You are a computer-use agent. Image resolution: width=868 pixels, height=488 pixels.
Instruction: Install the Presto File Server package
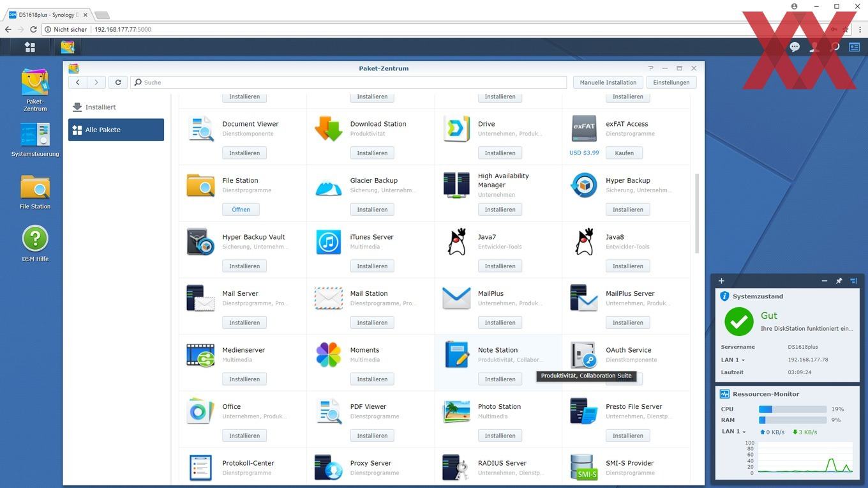(628, 436)
